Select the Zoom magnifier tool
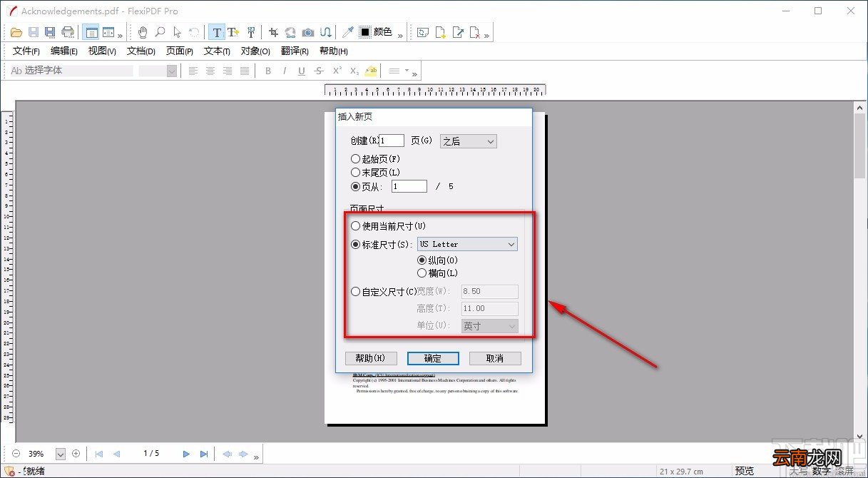This screenshot has width=868, height=478. pyautogui.click(x=160, y=32)
